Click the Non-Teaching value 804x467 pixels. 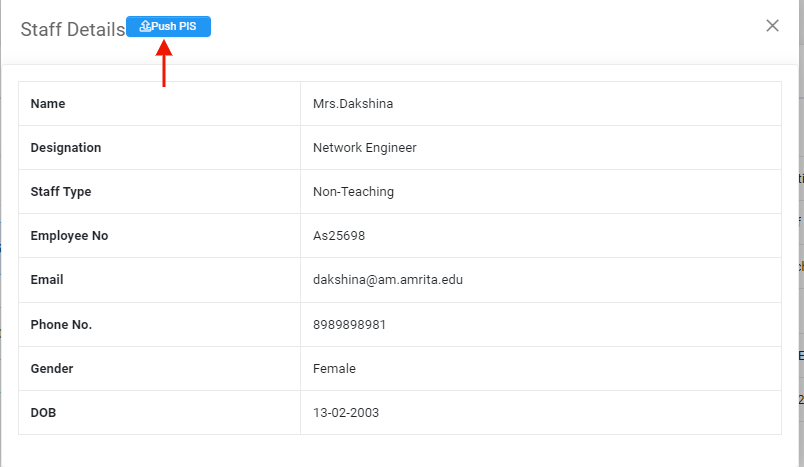tap(353, 192)
